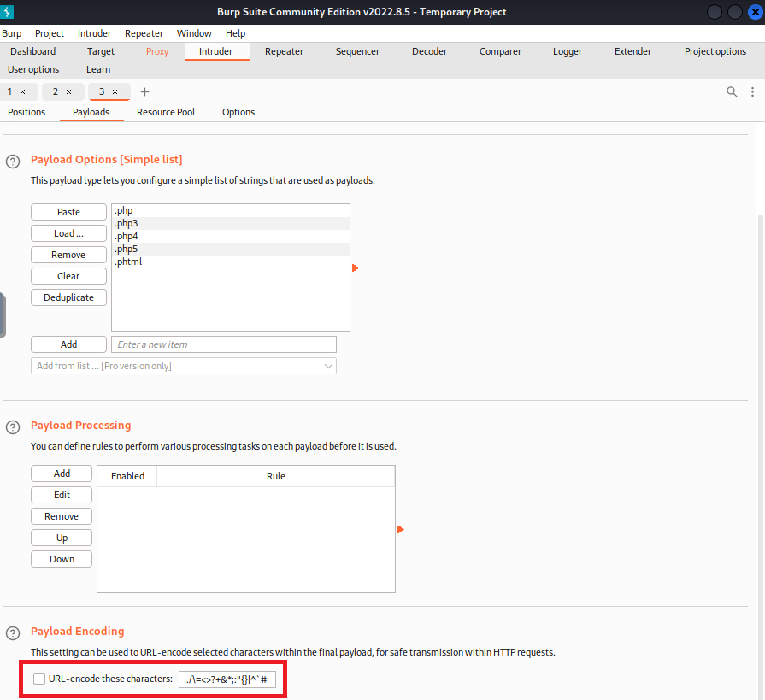Close Intruder tab 1
Viewport: 765px width, 700px height.
22,91
